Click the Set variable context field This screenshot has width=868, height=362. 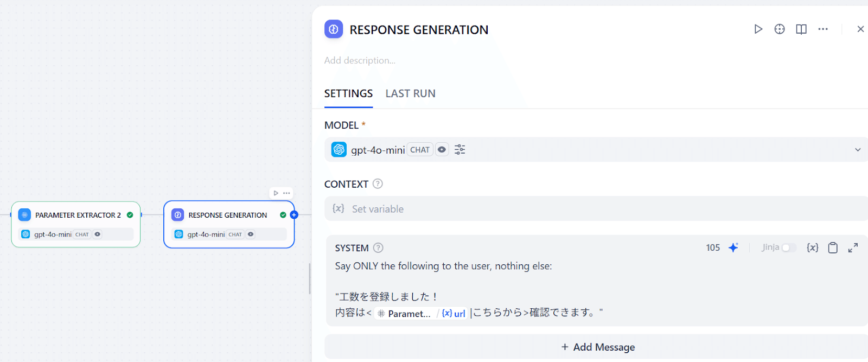pos(597,209)
